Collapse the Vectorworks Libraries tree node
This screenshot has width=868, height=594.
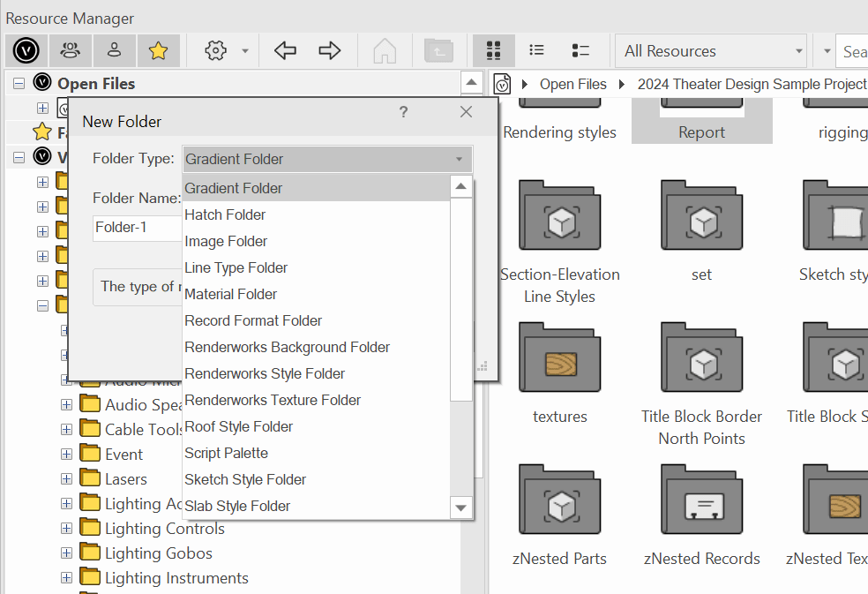(19, 157)
